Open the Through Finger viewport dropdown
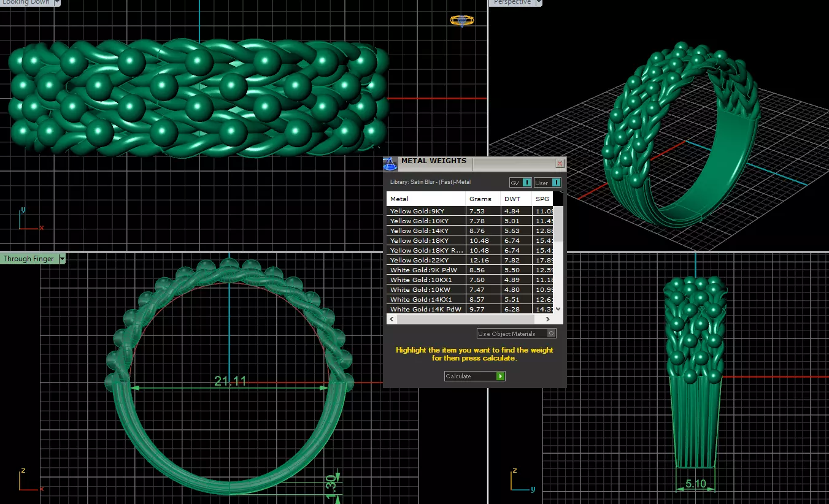 [x=61, y=259]
